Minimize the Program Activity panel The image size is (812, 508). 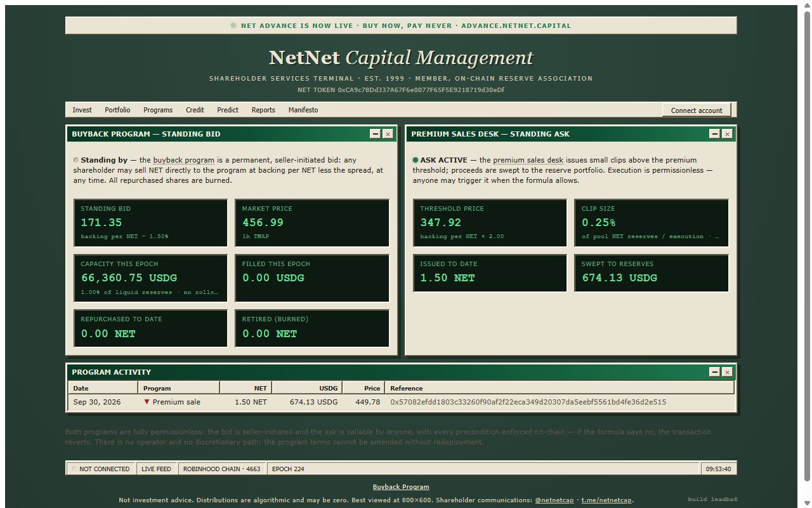point(715,372)
